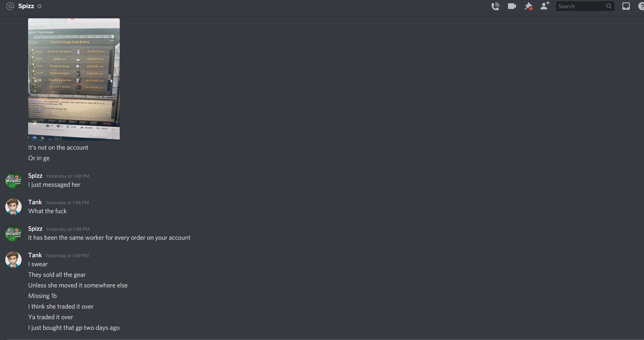
Task: Click Spizz username above 'I just messaged her'
Action: coord(35,176)
